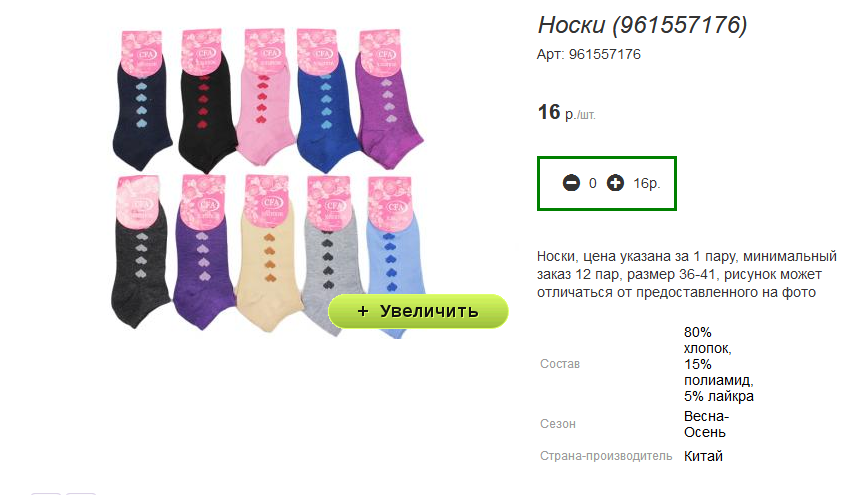Click the Страна-производитель value Китай

[703, 456]
